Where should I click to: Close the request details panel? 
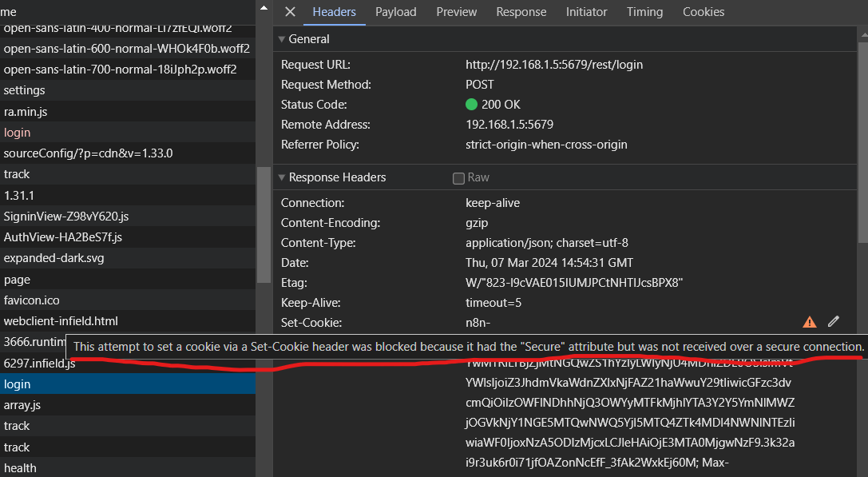click(290, 12)
